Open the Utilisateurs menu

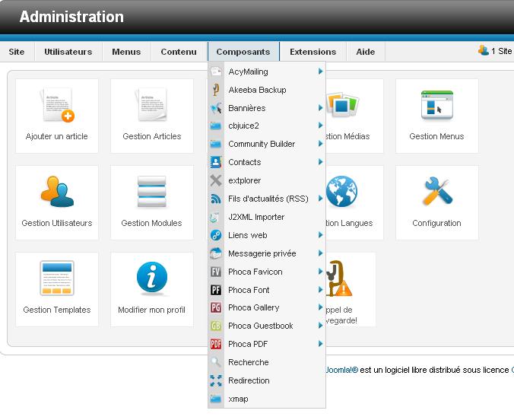[68, 52]
